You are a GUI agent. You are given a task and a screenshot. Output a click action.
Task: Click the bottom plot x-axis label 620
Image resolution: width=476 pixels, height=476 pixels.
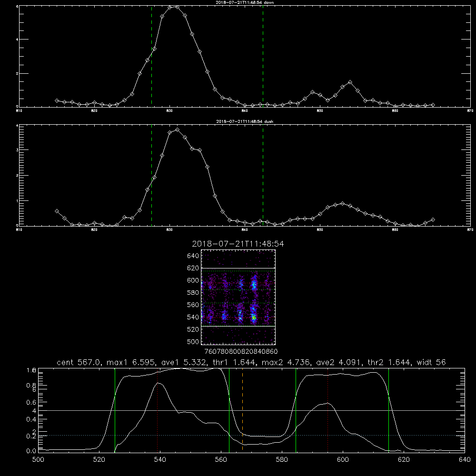point(404,460)
